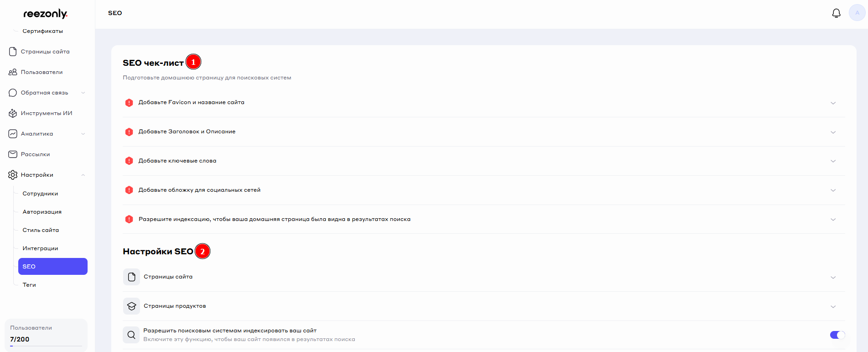This screenshot has width=868, height=352.
Task: Open the Сертификаты sidebar link
Action: [x=42, y=31]
